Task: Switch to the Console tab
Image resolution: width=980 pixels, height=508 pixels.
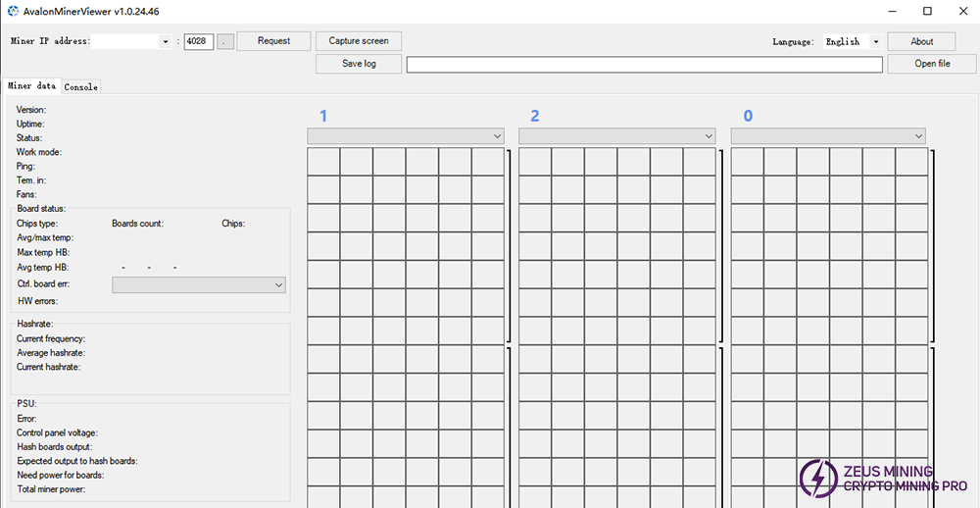Action: pyautogui.click(x=80, y=87)
